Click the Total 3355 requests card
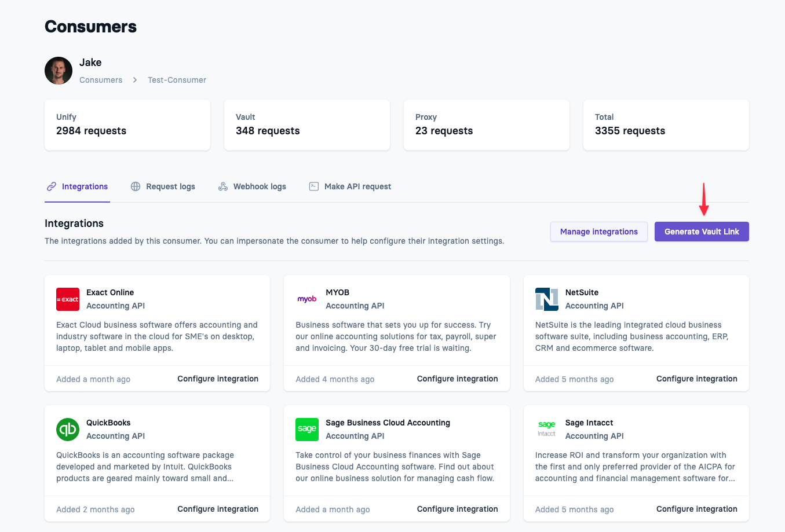 (x=666, y=125)
